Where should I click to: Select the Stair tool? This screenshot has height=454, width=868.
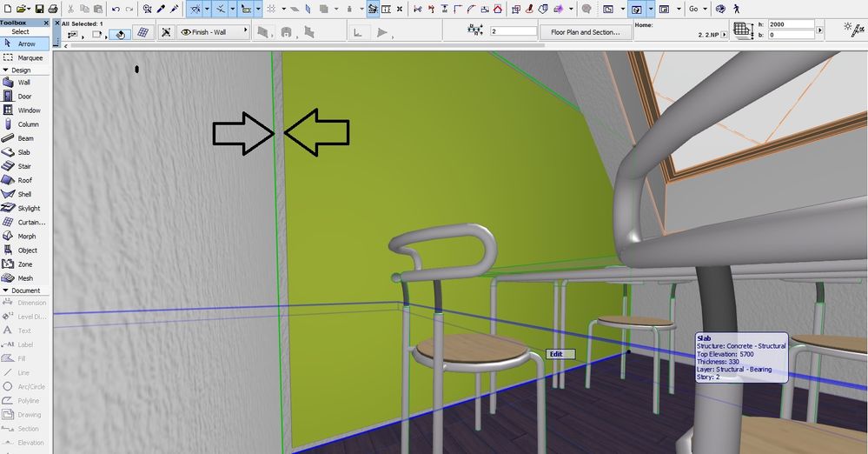point(24,166)
